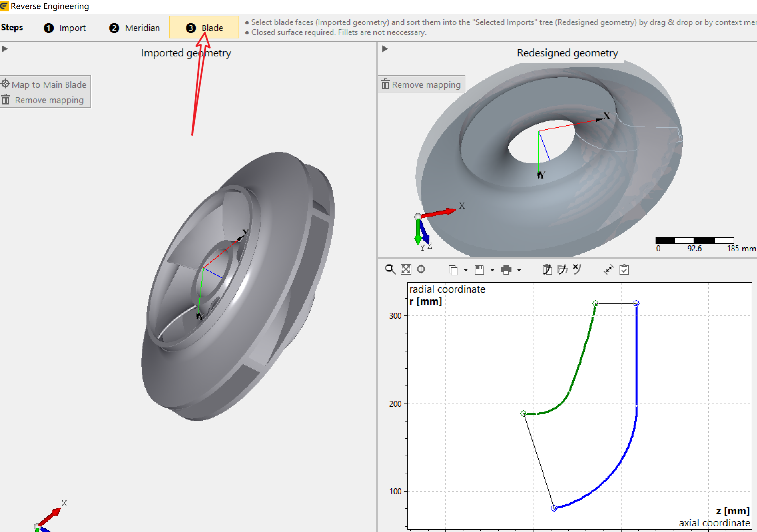
Task: Click the save diagram floppy icon
Action: point(479,270)
